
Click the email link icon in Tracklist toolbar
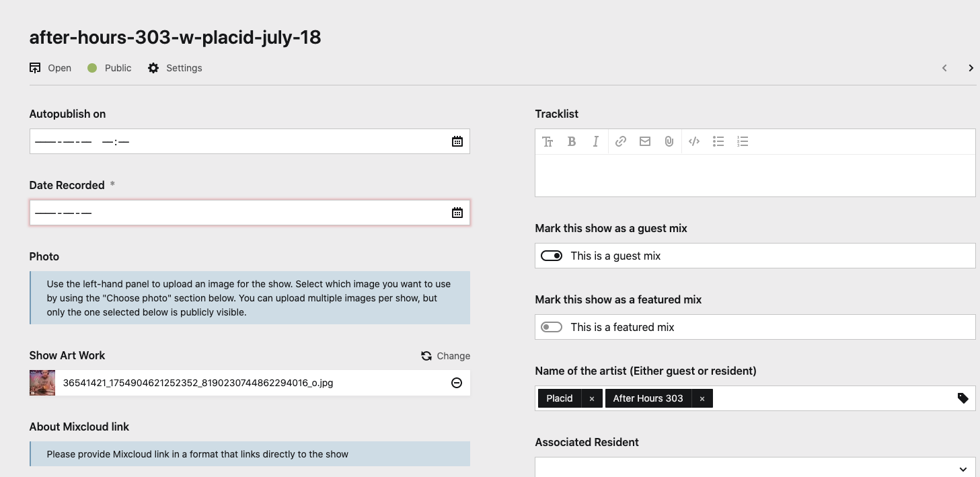coord(645,141)
